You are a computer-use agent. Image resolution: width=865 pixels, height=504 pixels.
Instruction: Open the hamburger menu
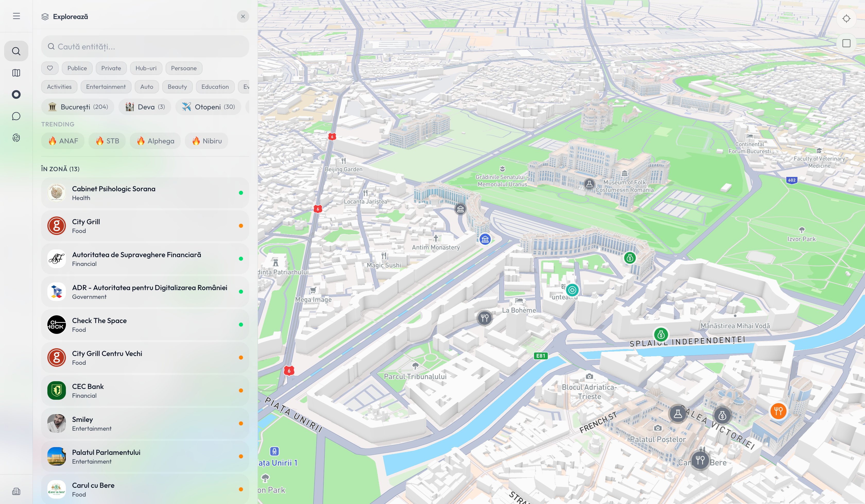click(16, 16)
